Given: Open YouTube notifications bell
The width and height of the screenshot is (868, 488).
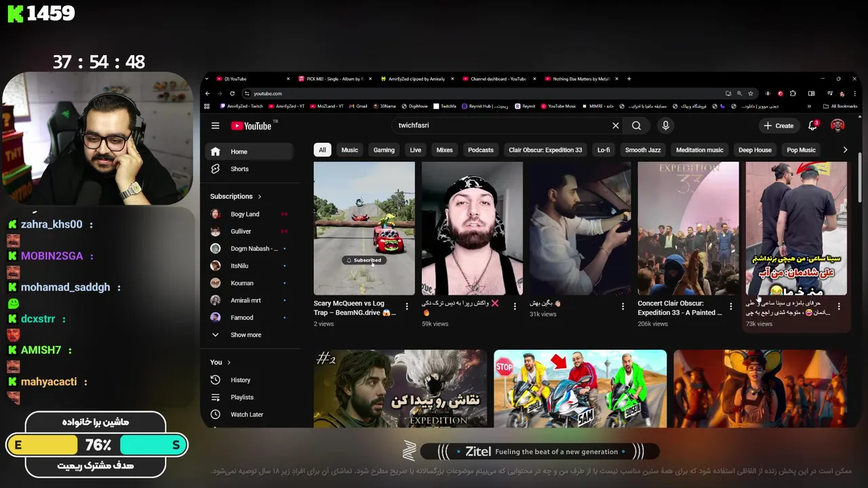Looking at the screenshot, I should [x=812, y=125].
